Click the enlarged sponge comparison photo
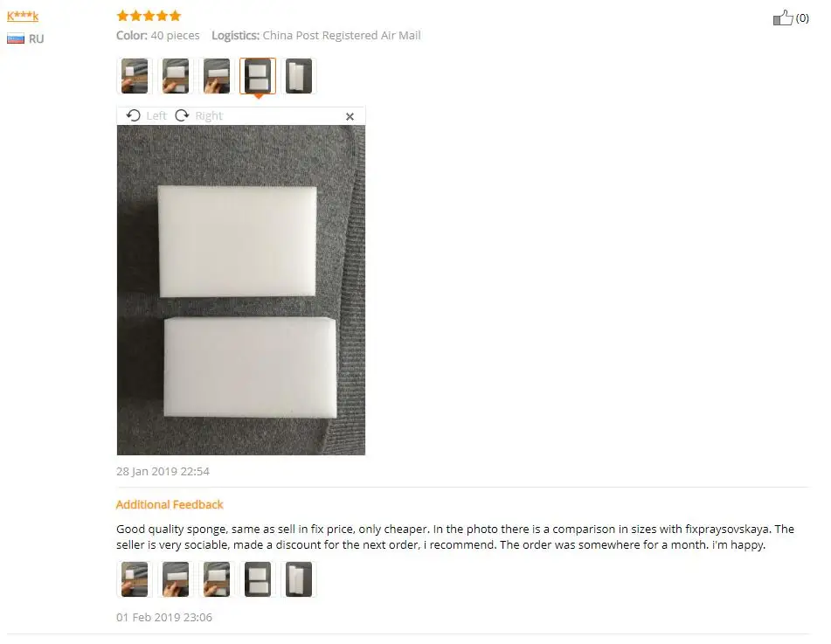This screenshot has width=831, height=644. pos(241,290)
